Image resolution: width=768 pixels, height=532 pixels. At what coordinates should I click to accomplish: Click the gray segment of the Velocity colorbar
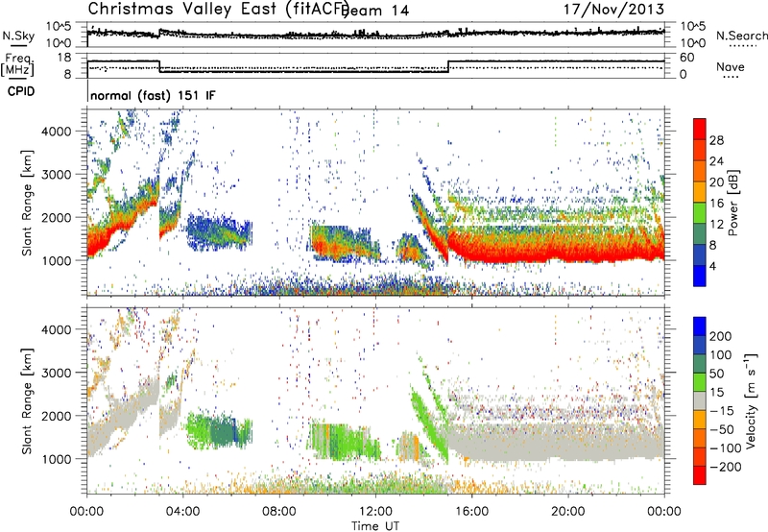(x=700, y=400)
